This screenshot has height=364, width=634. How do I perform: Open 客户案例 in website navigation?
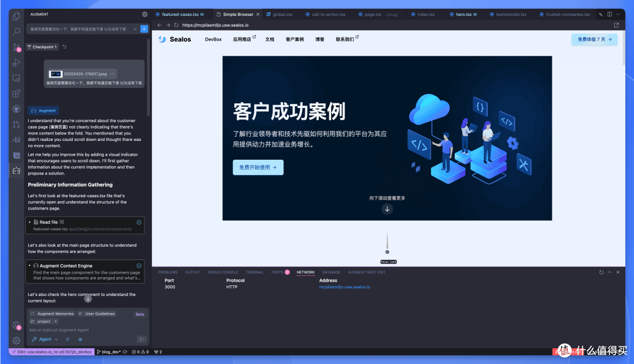[x=294, y=39]
